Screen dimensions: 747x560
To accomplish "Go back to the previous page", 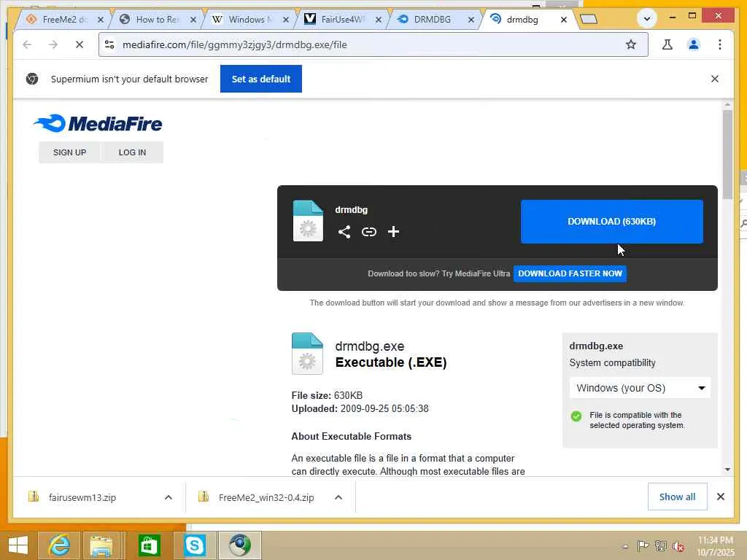I will click(27, 44).
